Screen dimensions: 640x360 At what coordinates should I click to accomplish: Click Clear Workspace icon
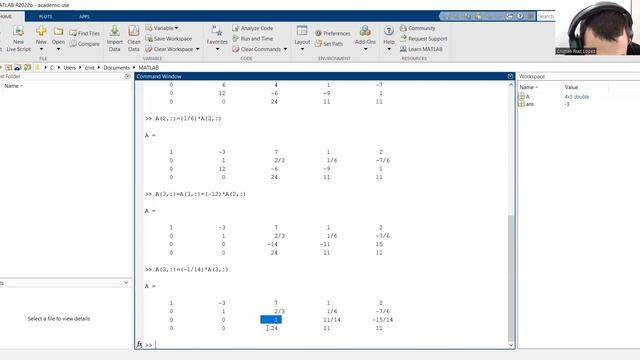click(x=149, y=49)
